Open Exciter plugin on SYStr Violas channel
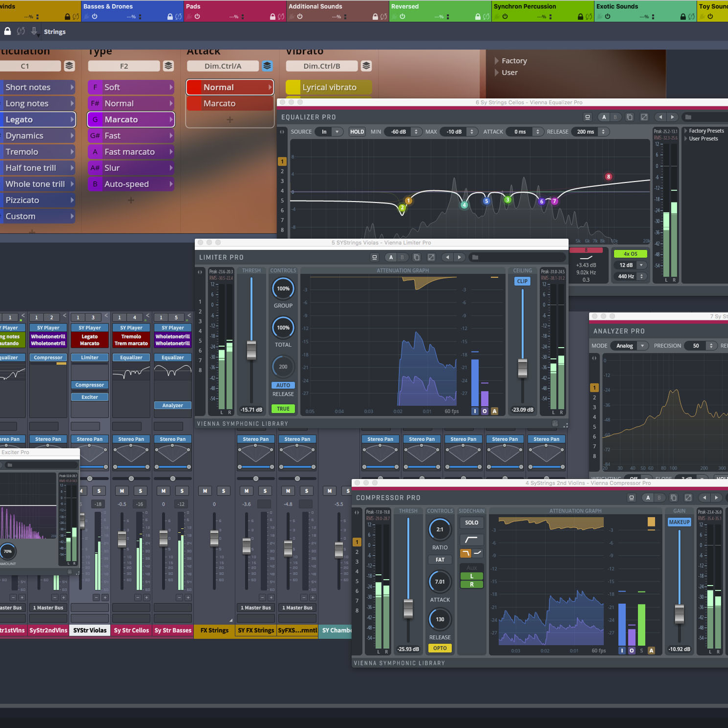Viewport: 728px width, 728px height. 90,397
